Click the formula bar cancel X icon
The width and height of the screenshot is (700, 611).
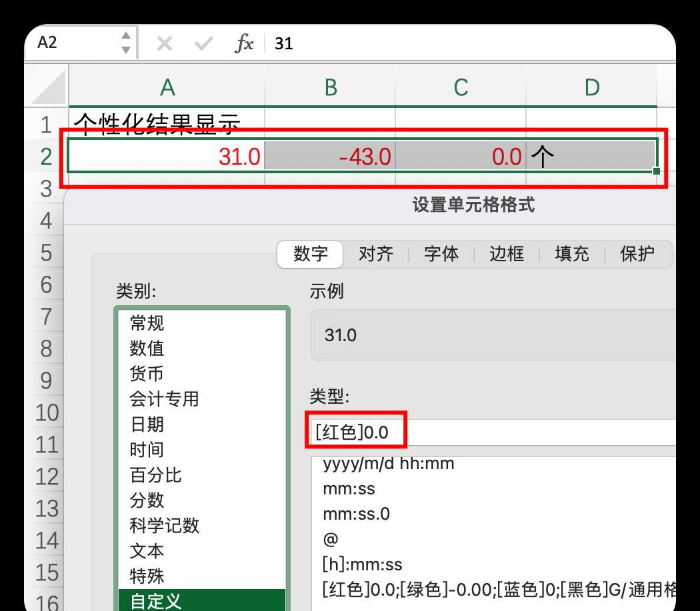tap(164, 44)
